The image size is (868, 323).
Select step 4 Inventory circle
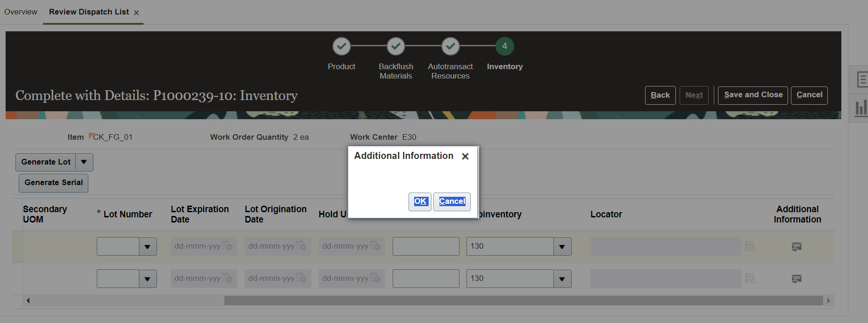tap(505, 46)
